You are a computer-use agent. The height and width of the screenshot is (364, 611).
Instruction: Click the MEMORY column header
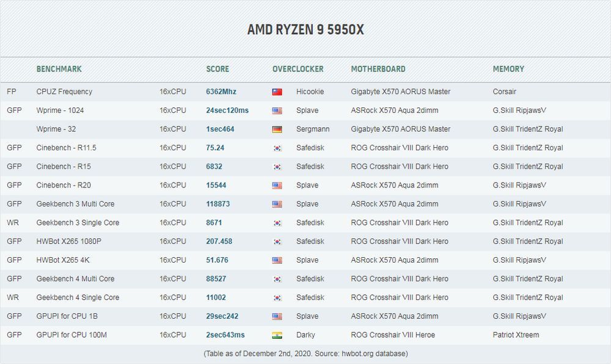pos(508,69)
